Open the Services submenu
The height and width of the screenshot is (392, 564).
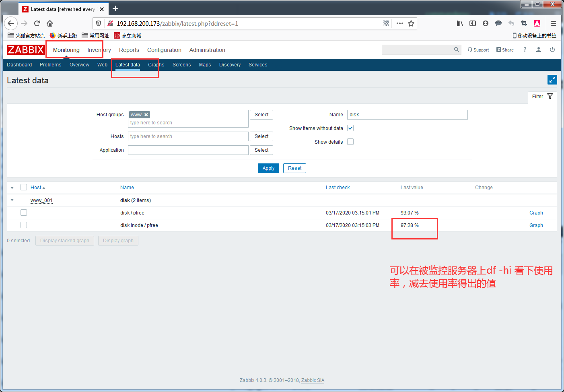pyautogui.click(x=258, y=65)
